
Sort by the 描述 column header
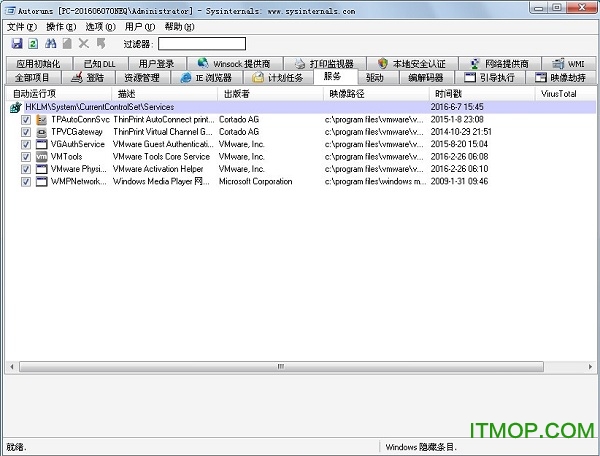coord(165,94)
